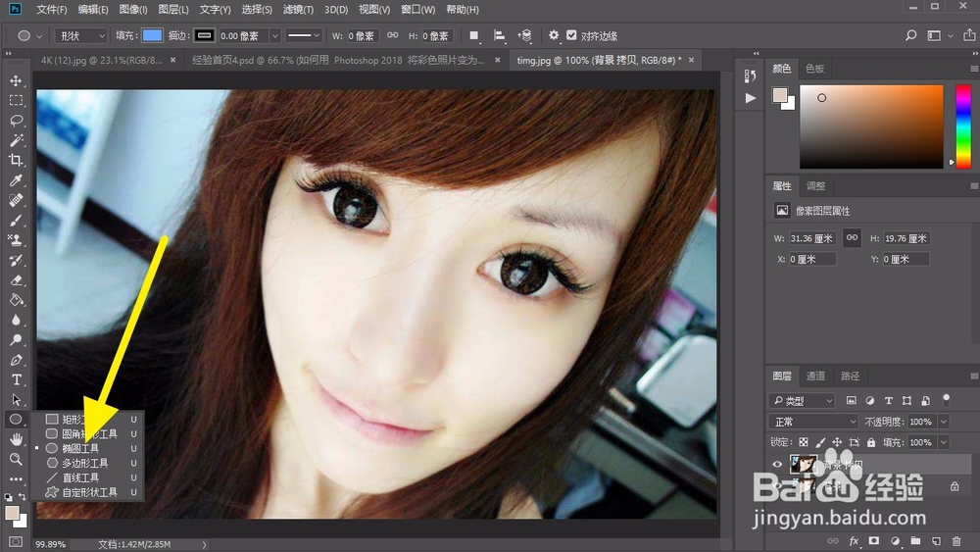Select the Hand tool
Screen dimensions: 980x552
[17, 439]
